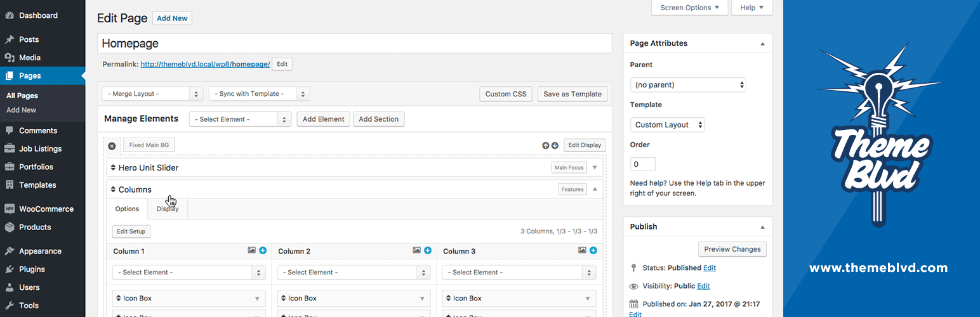Collapse the Page Attributes panel
Screen dimensions: 980x317
pos(762,44)
